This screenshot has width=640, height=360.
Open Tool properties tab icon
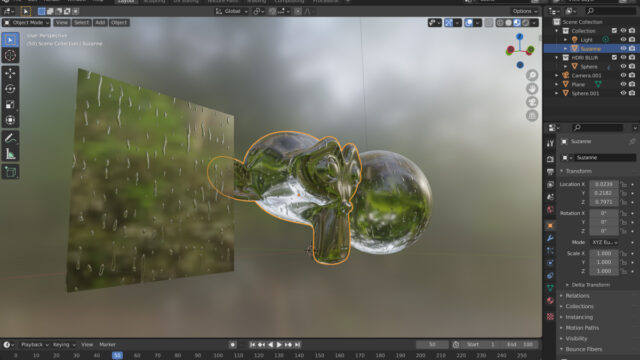550,143
